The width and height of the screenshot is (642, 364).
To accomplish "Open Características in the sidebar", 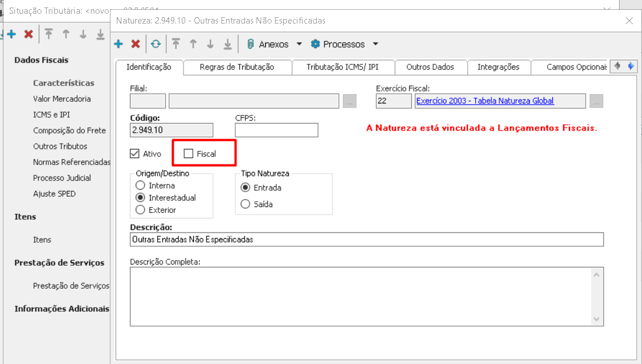I will [x=63, y=83].
